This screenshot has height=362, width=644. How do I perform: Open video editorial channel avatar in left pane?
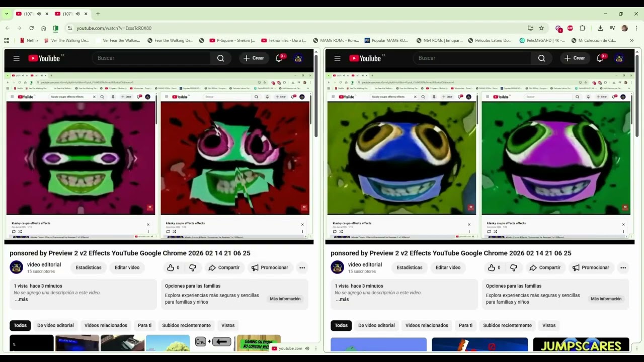pyautogui.click(x=17, y=267)
